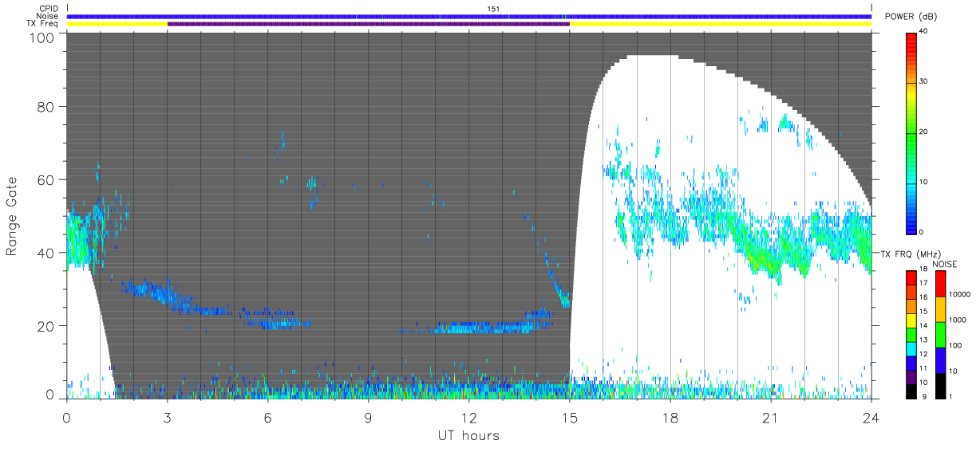Viewport: 980px width, 452px height.
Task: Click the 20 tick on the Range Gate axis
Action: click(x=46, y=326)
